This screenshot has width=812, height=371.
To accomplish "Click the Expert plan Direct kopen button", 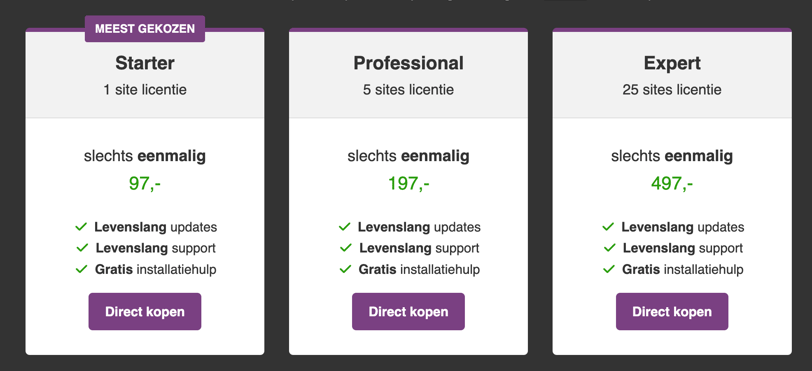I will click(x=672, y=311).
